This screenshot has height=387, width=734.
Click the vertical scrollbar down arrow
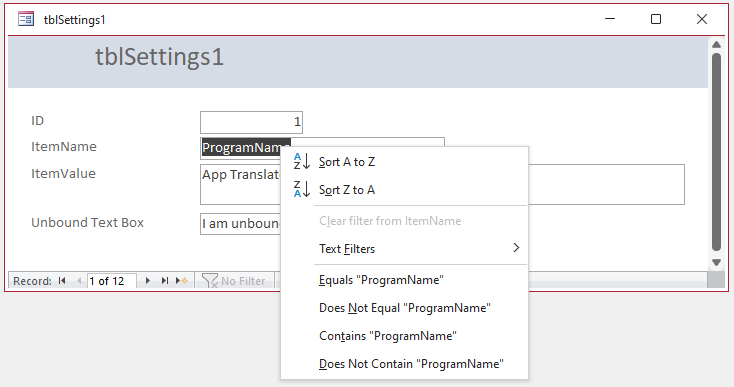pos(716,263)
